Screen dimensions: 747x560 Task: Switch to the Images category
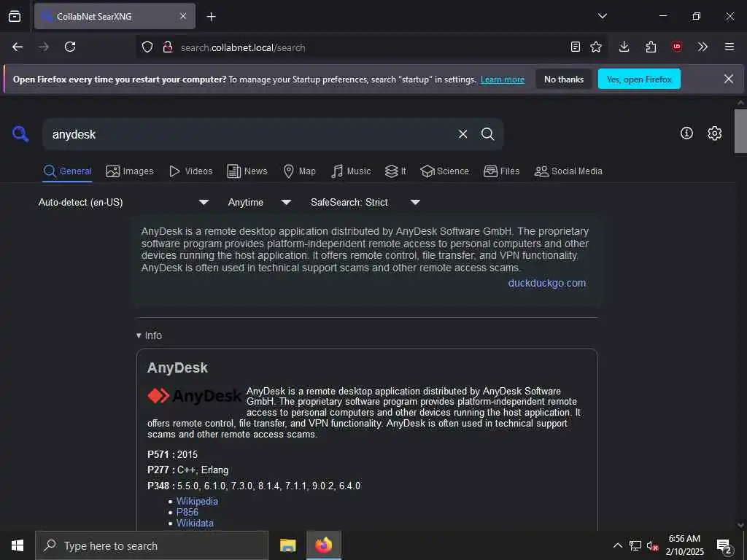130,171
